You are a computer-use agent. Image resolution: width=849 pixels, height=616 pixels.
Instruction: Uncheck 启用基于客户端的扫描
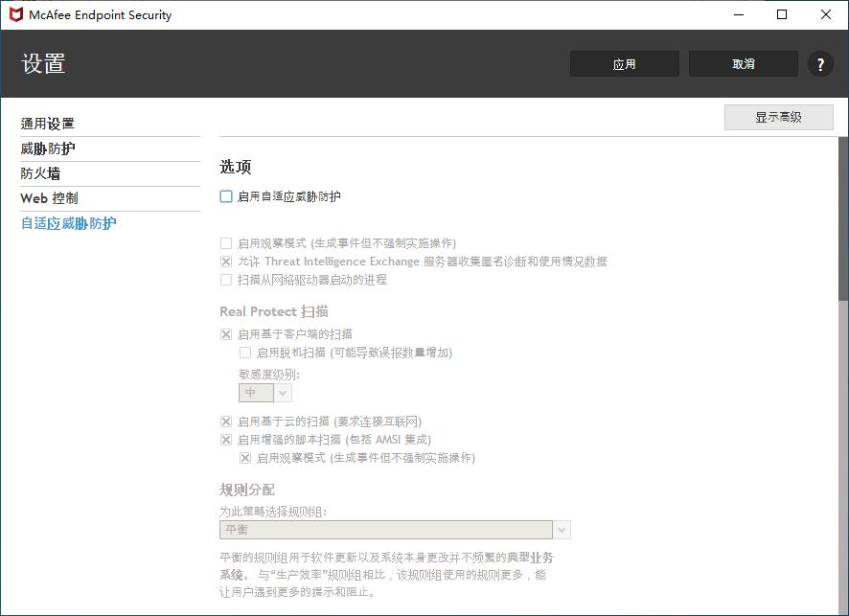click(x=225, y=333)
